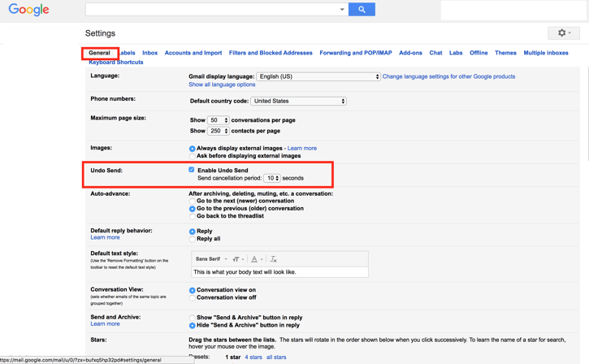Change conversations per page dropdown
The height and width of the screenshot is (364, 589).
pyautogui.click(x=218, y=120)
